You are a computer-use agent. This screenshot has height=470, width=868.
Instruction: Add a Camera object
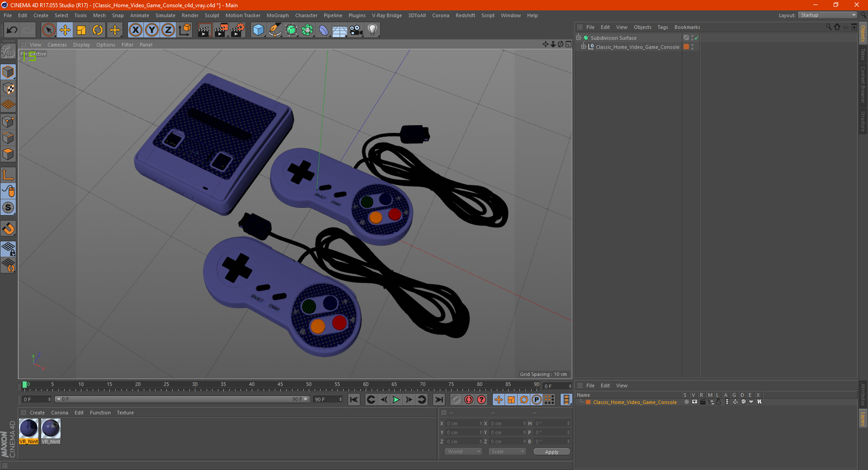pyautogui.click(x=356, y=30)
